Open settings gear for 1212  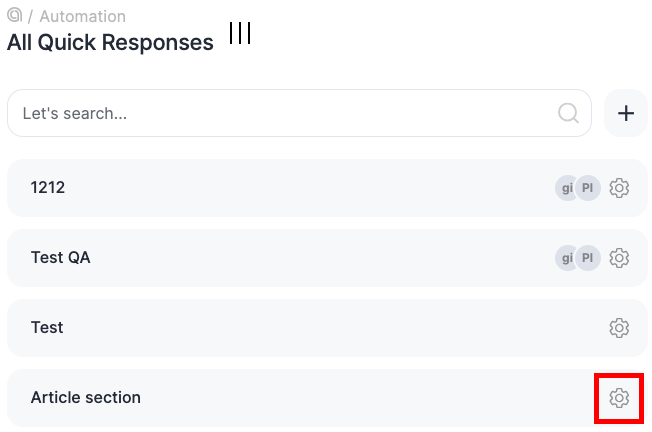point(619,188)
